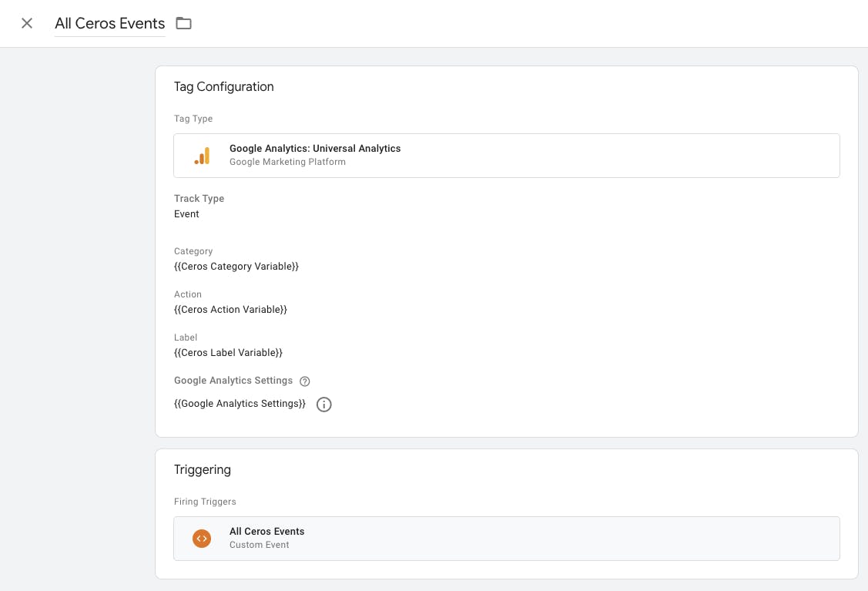Image resolution: width=868 pixels, height=591 pixels.
Task: Click the "Tag Type" label
Action: (193, 119)
